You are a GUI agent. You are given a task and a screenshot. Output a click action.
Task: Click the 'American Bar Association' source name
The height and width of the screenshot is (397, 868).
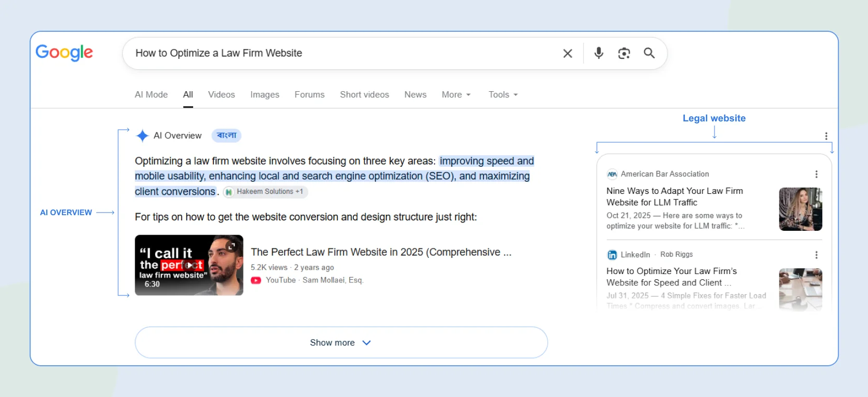(665, 174)
